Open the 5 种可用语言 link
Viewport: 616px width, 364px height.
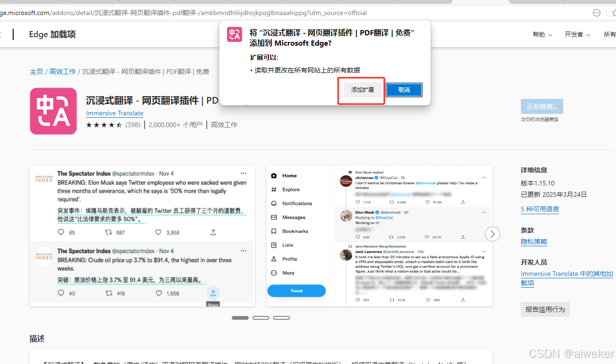click(540, 209)
